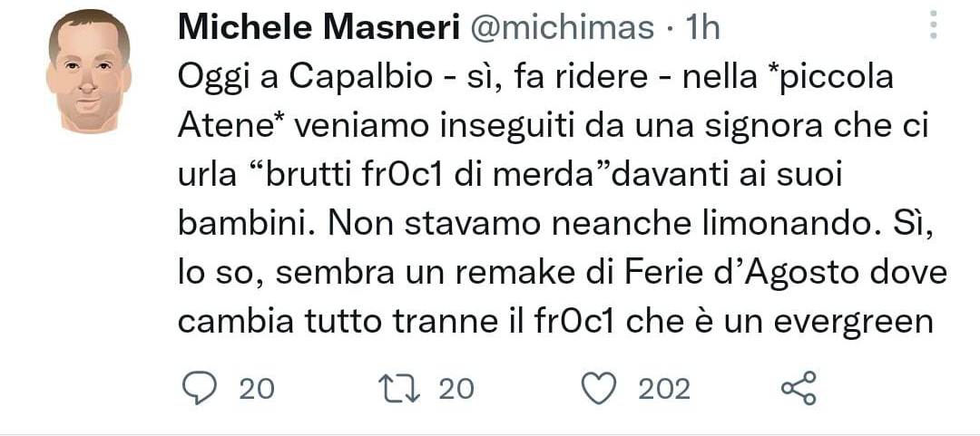This screenshot has width=980, height=436.
Task: Click the retweet count of 20
Action: (x=456, y=389)
